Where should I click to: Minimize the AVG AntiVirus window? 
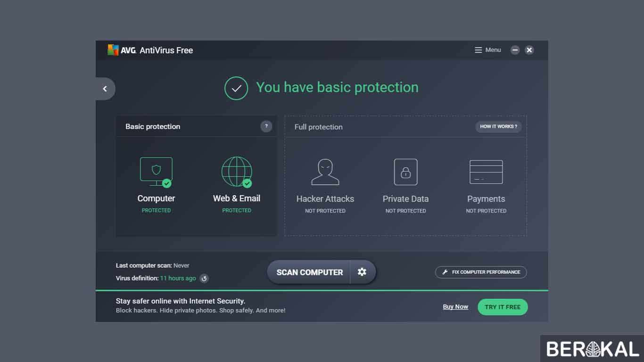pyautogui.click(x=515, y=50)
